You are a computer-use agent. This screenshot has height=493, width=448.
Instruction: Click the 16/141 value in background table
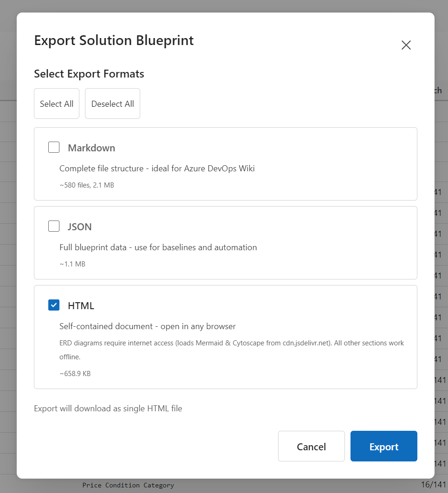tap(434, 485)
